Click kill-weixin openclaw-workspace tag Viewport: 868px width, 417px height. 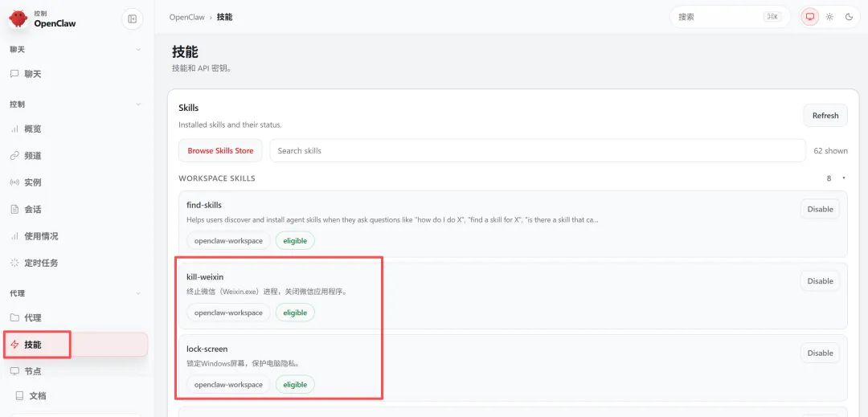coord(228,313)
